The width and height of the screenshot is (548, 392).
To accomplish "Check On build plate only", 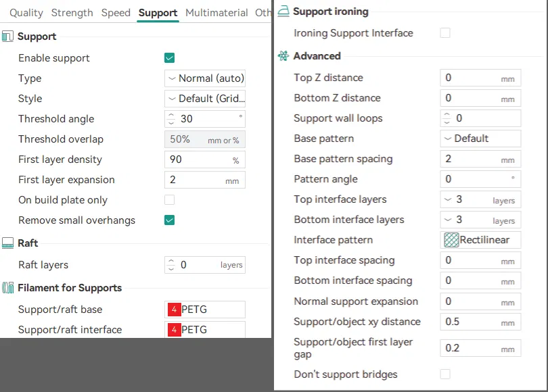I will pos(170,200).
